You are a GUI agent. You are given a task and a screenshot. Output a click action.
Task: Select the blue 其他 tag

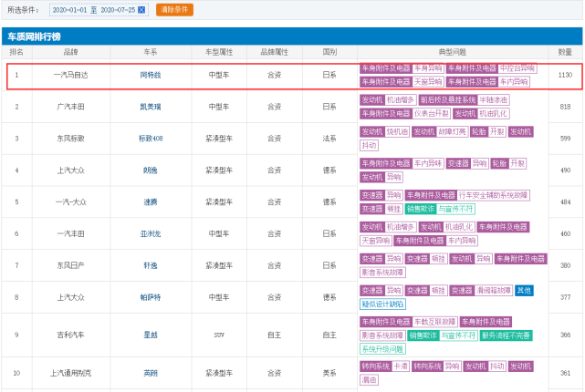pyautogui.click(x=524, y=290)
